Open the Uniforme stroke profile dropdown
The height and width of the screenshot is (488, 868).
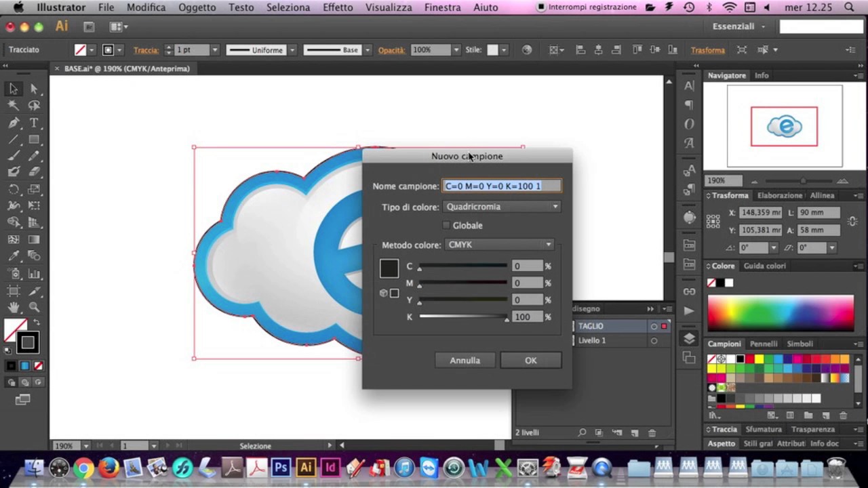point(292,50)
